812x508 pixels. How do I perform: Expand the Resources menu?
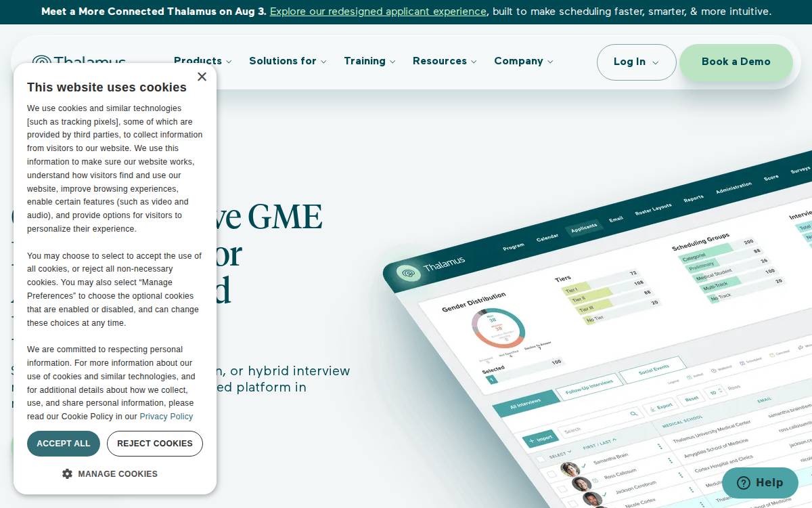[x=445, y=61]
